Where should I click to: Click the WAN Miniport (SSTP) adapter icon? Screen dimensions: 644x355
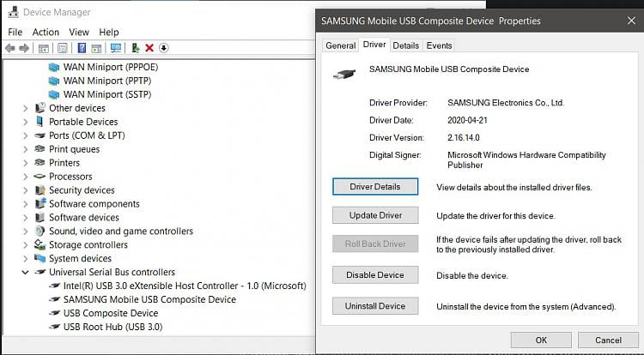54,94
